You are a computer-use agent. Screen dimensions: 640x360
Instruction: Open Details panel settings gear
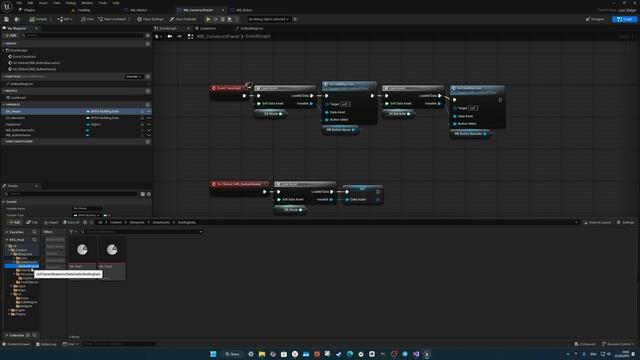tap(149, 194)
